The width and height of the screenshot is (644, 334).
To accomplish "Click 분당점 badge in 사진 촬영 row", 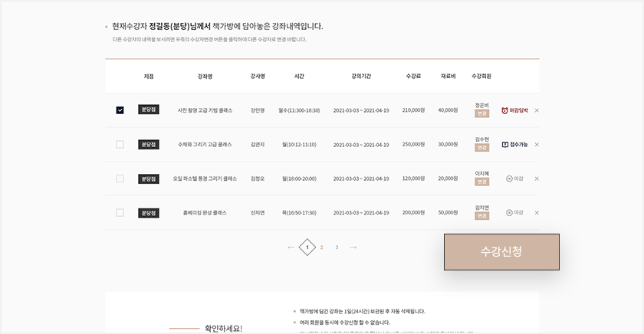I will [x=149, y=110].
